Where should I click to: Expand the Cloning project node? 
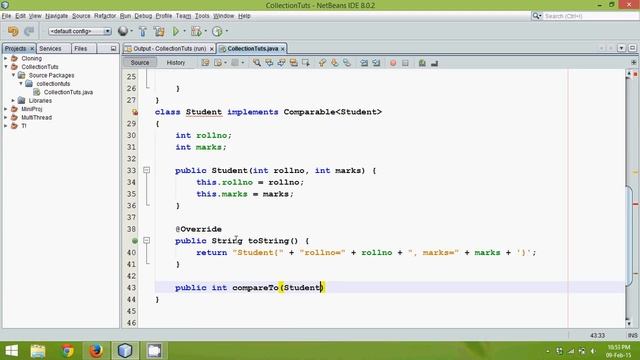pos(6,58)
